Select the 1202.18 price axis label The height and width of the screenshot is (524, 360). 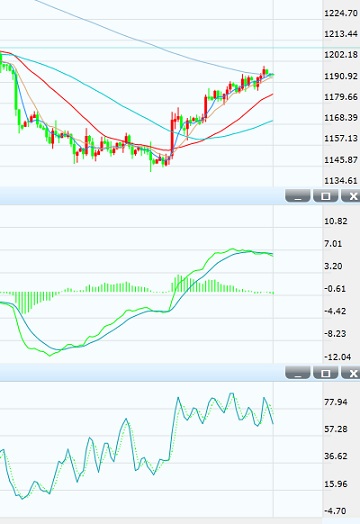click(341, 54)
